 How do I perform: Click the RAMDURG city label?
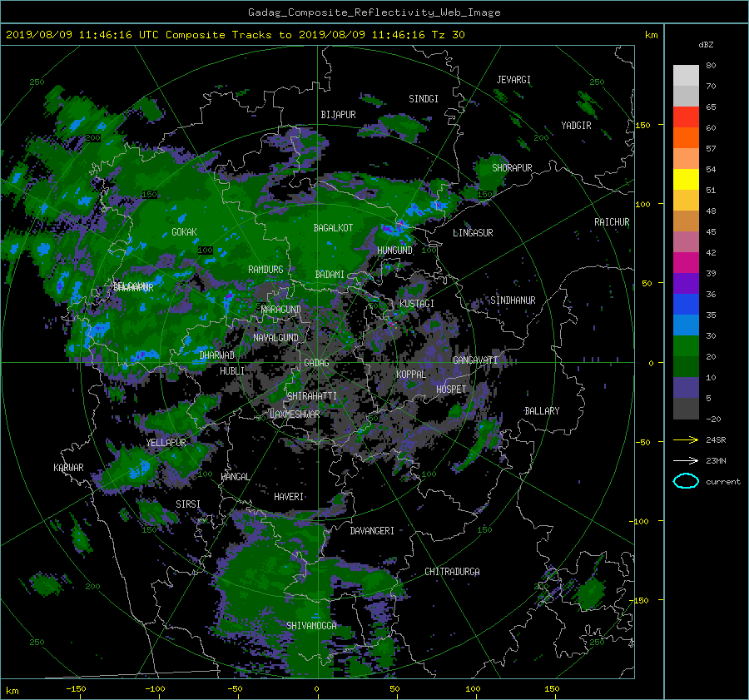pos(265,270)
